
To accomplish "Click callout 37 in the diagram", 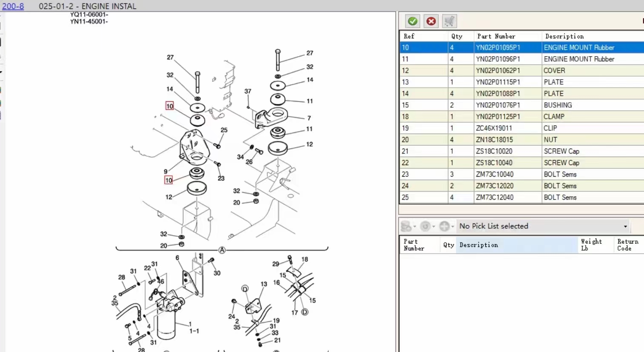I will [x=248, y=91].
